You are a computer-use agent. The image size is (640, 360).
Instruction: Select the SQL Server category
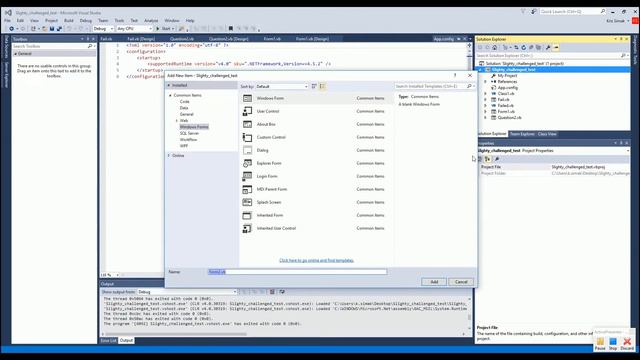coord(189,133)
